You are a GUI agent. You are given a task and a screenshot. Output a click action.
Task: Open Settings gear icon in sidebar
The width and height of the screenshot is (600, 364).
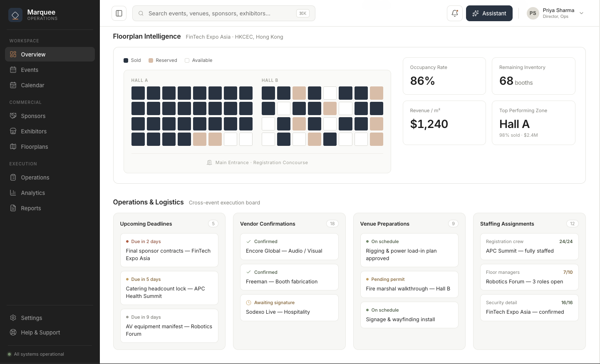click(x=13, y=318)
